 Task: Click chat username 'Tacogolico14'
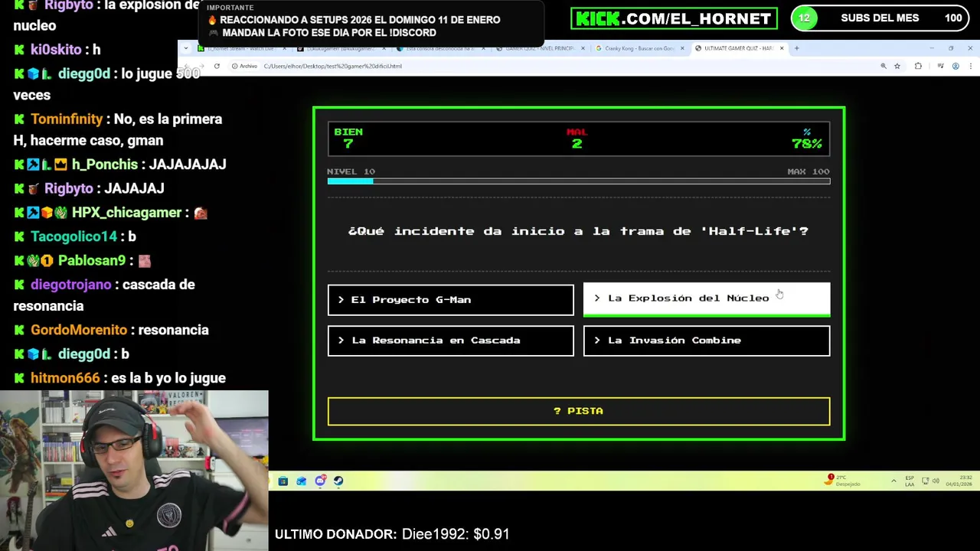coord(73,237)
